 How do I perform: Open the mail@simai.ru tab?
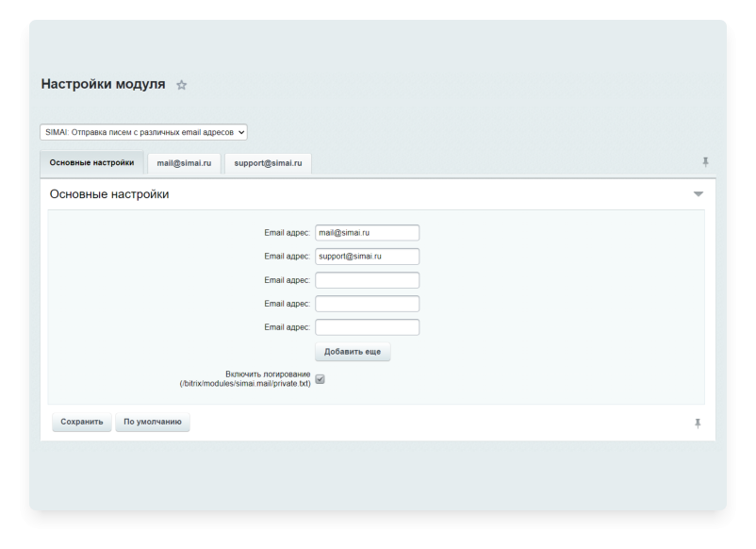pos(184,163)
